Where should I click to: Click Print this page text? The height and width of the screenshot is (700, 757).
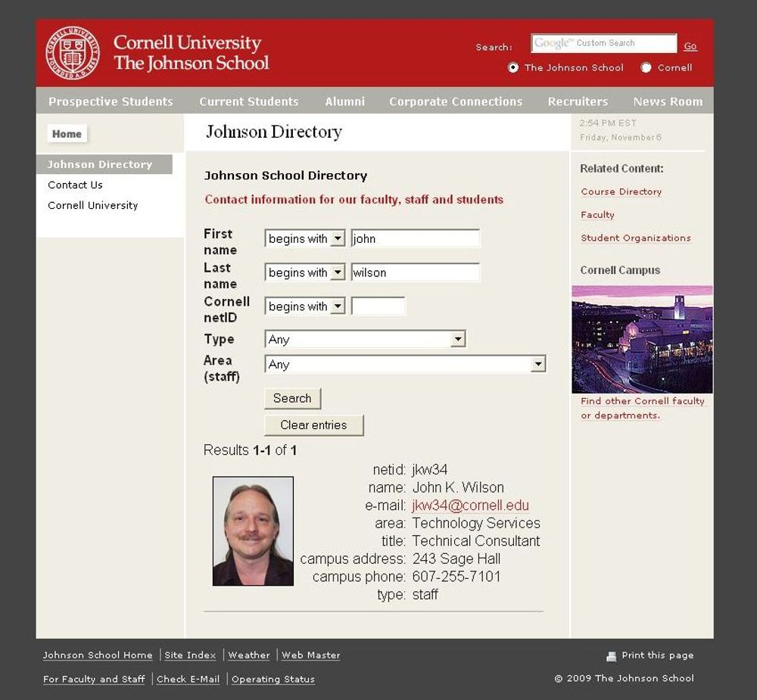[x=658, y=655]
